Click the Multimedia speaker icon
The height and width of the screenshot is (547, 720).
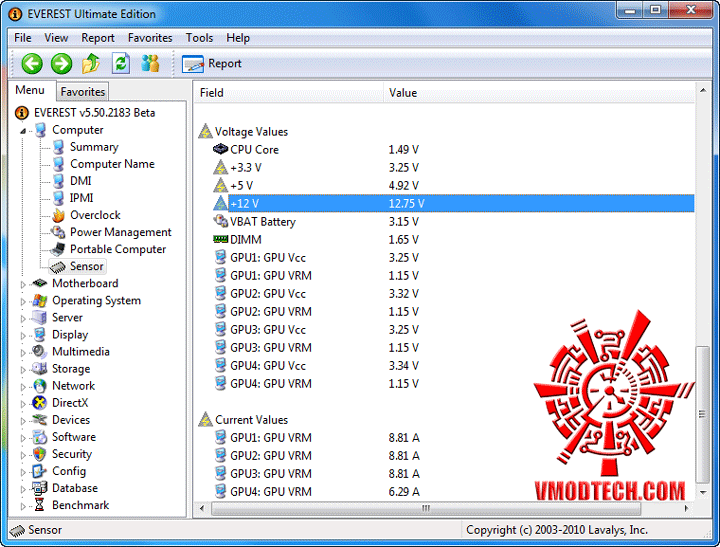coord(40,352)
